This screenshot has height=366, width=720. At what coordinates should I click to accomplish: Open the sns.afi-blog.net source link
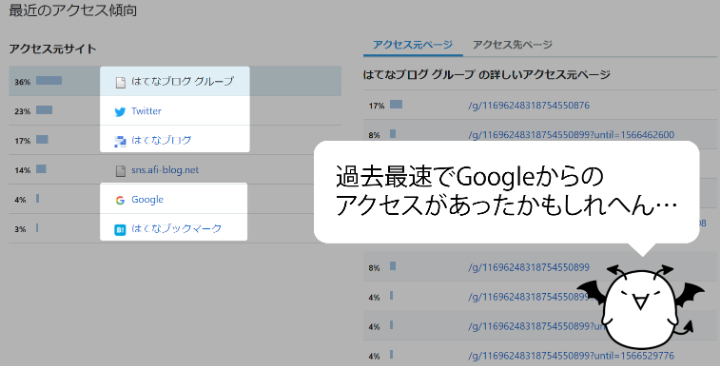click(165, 169)
